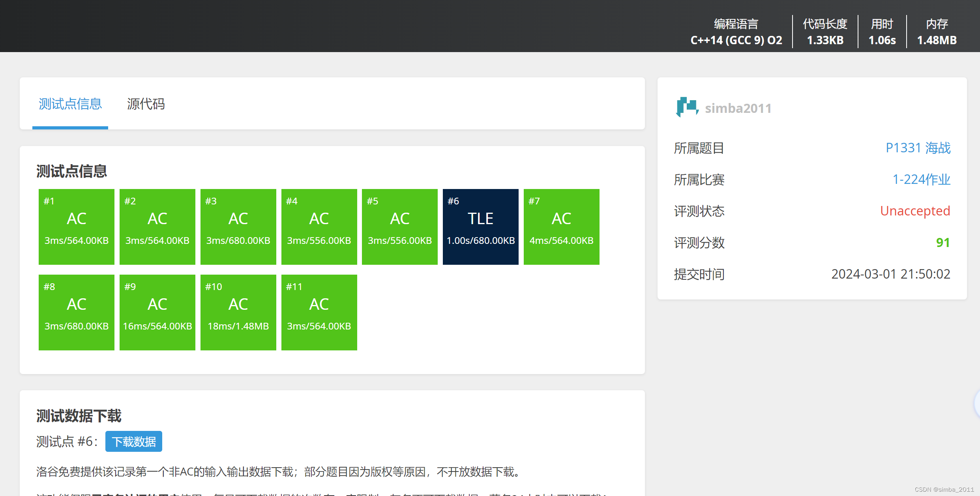Select test case #1 AC tile
Screen dimensions: 980x496
77,227
